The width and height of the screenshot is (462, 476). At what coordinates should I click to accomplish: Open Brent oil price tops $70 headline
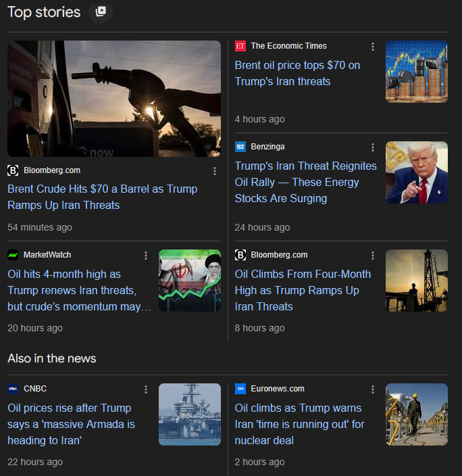[x=297, y=74]
